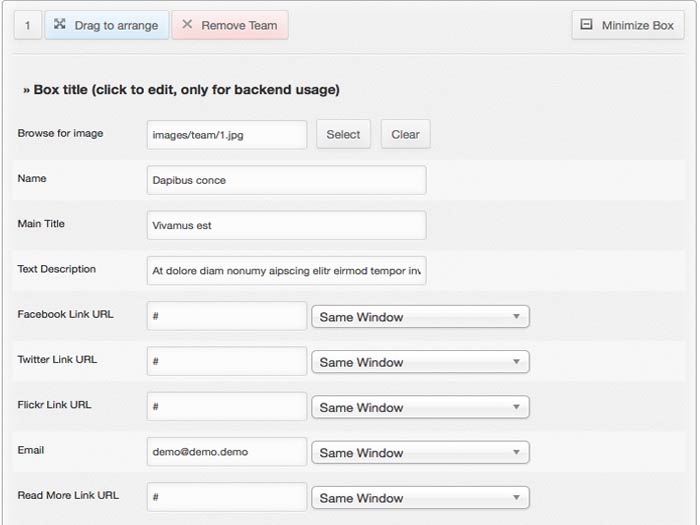Click the Drag to arrange move icon
Viewport: 700px width, 525px height.
coord(60,25)
